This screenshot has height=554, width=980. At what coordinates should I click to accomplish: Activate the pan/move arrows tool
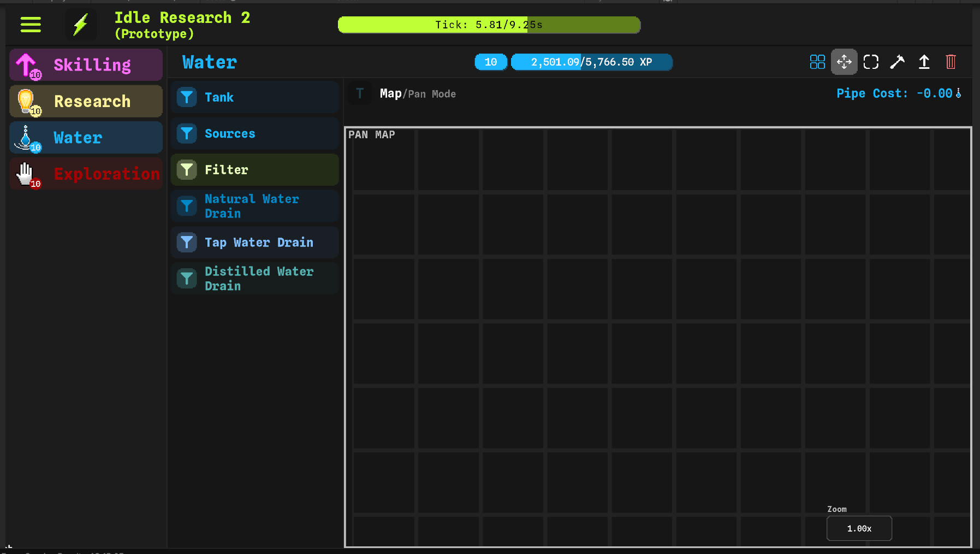[844, 62]
